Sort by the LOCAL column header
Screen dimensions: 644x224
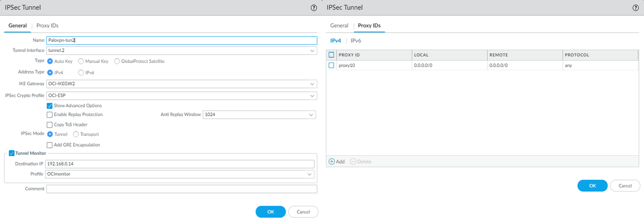tap(450, 55)
